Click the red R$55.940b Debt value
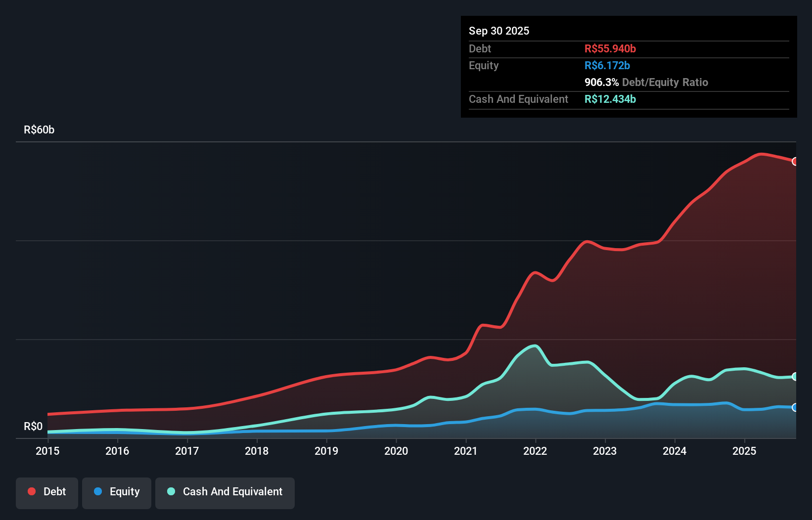This screenshot has width=812, height=520. [610, 48]
